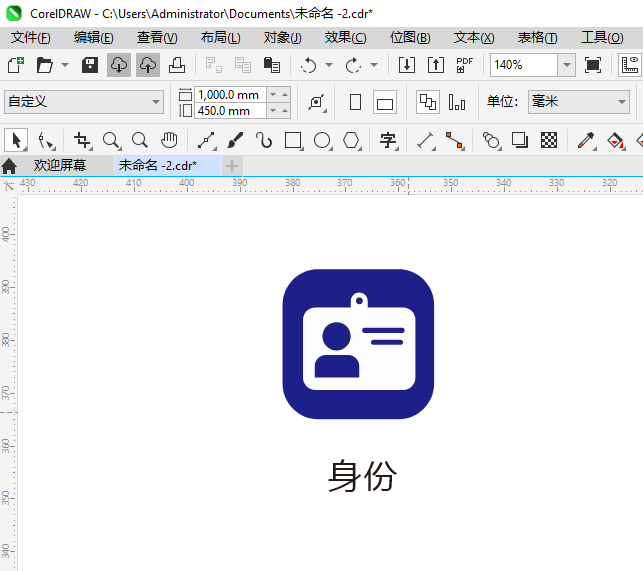Click the Open folder icon
The width and height of the screenshot is (643, 571).
[x=44, y=65]
